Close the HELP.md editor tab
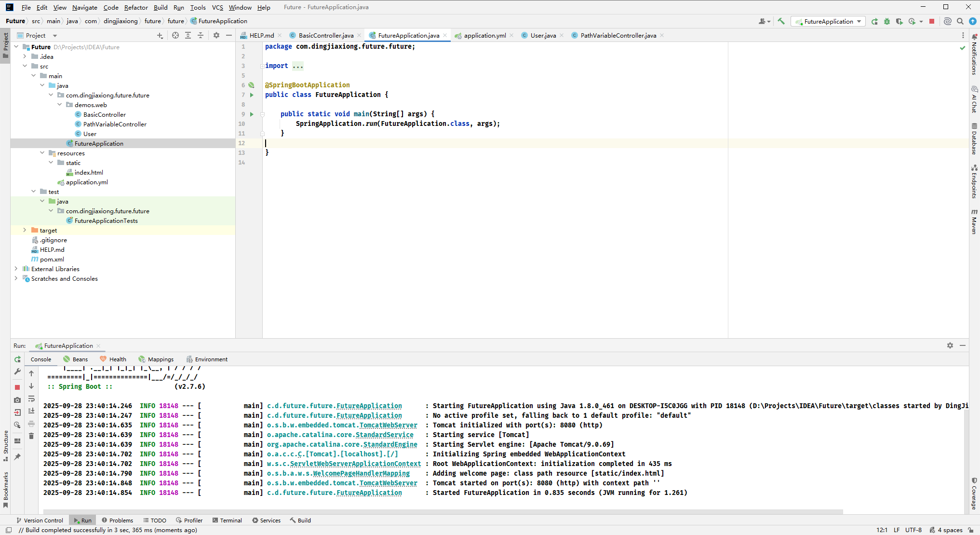980x535 pixels. pyautogui.click(x=280, y=35)
